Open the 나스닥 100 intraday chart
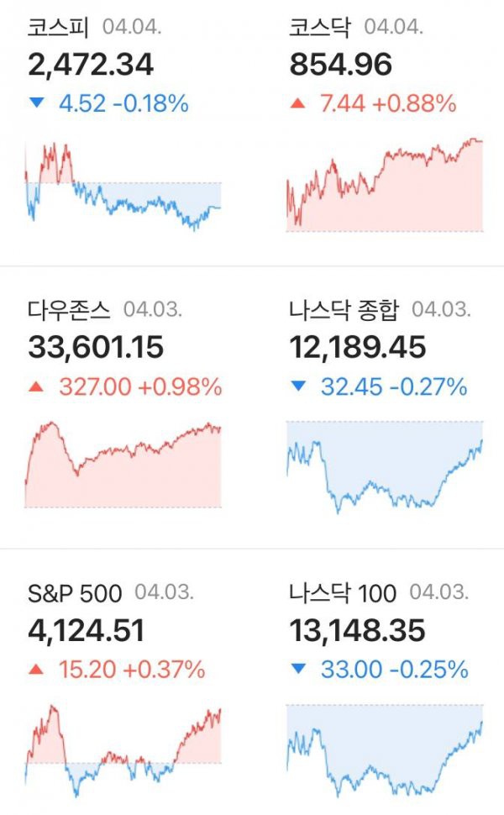 coord(385,750)
